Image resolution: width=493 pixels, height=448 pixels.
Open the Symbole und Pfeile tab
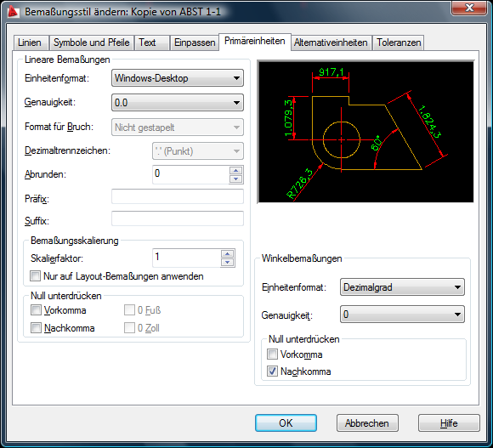pyautogui.click(x=92, y=43)
